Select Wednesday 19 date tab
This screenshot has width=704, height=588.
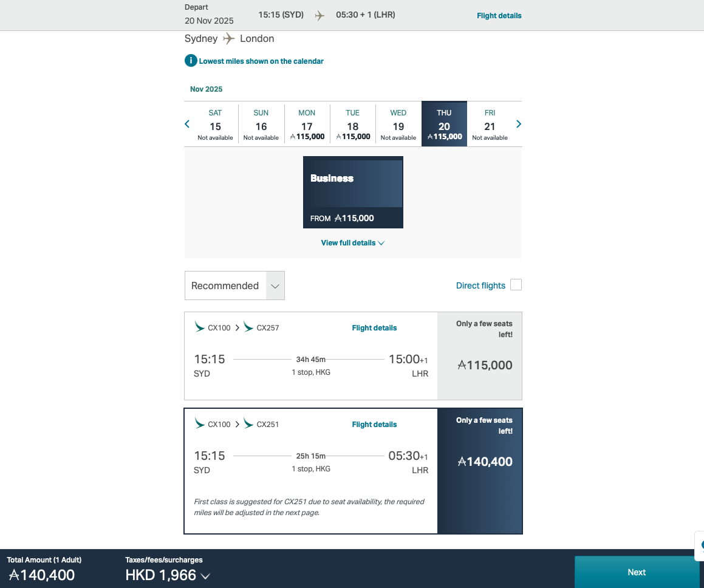tap(398, 125)
